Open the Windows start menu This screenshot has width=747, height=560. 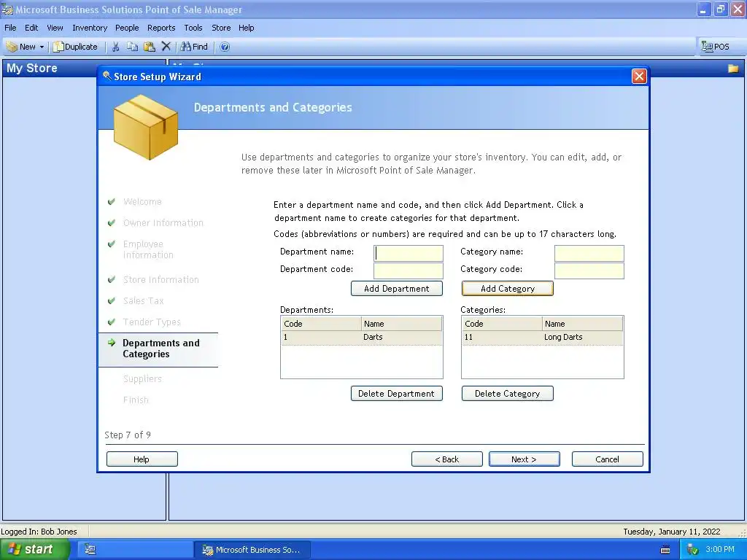35,550
